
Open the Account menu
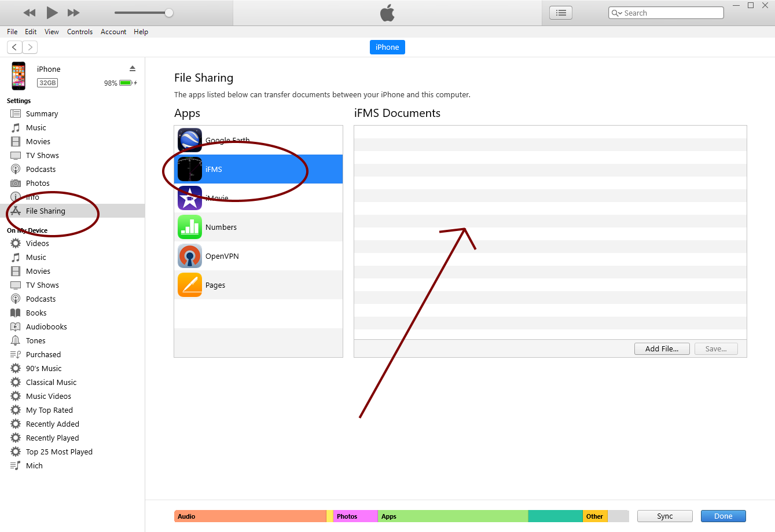tap(113, 32)
